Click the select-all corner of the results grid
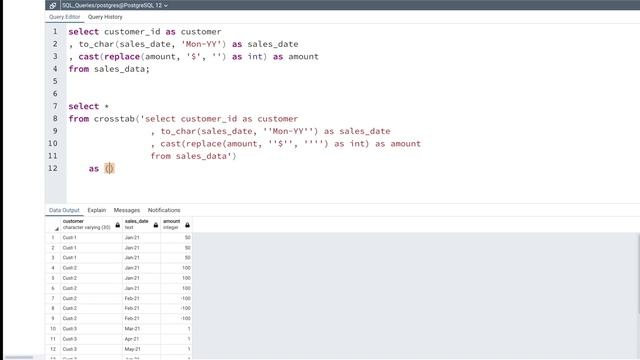This screenshot has height=360, width=640. (53, 224)
